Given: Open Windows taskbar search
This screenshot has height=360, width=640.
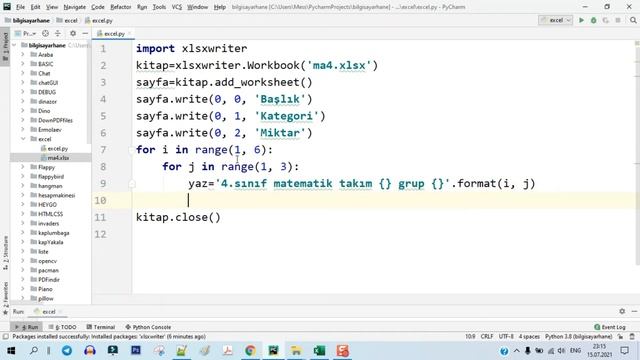Looking at the screenshot, I should (34, 350).
